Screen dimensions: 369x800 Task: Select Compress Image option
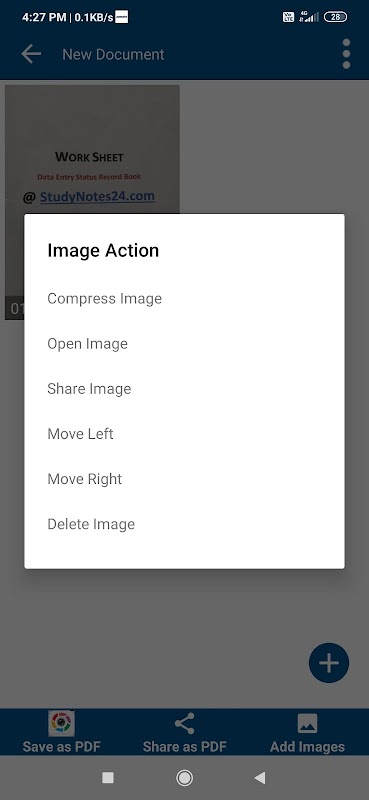coord(184,298)
